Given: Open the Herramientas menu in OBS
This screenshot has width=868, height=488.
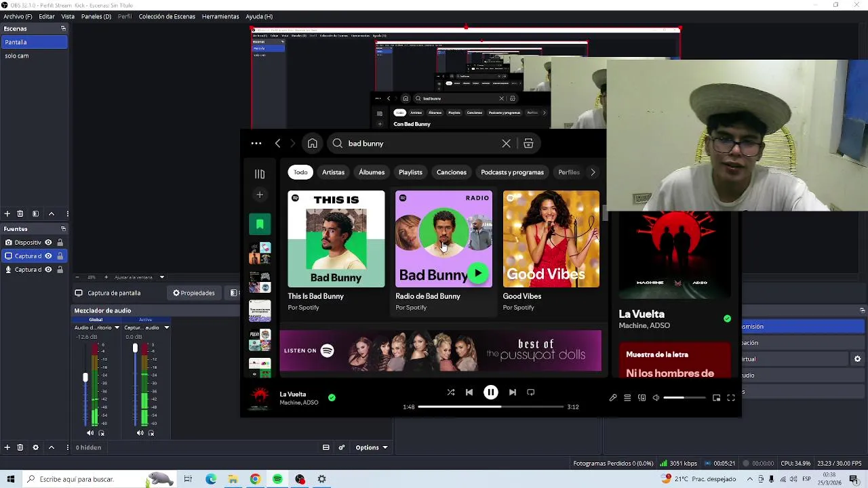Looking at the screenshot, I should coord(220,16).
